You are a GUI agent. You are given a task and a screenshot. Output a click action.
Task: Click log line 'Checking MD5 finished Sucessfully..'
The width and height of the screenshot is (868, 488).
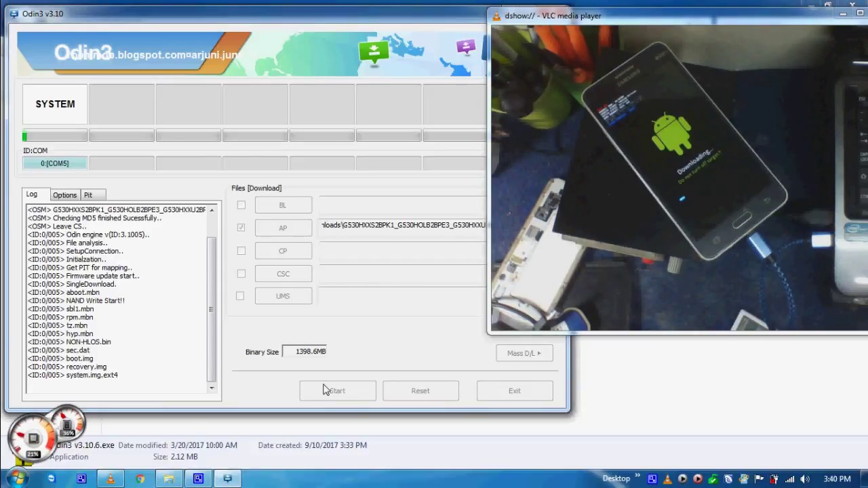click(x=94, y=218)
